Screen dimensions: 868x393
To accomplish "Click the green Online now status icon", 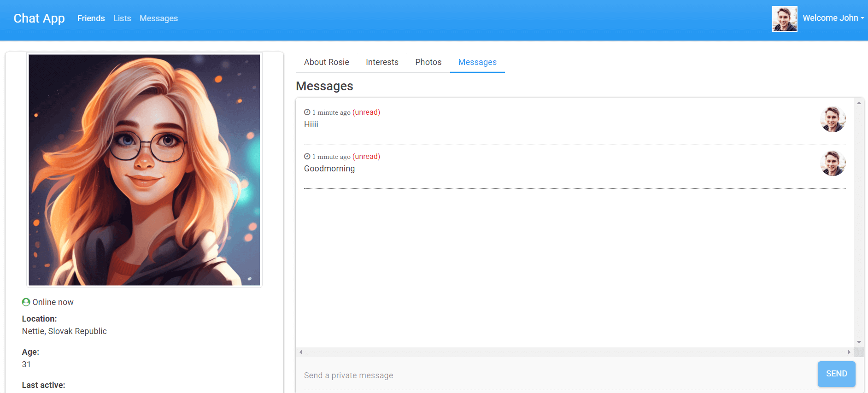I will 26,302.
